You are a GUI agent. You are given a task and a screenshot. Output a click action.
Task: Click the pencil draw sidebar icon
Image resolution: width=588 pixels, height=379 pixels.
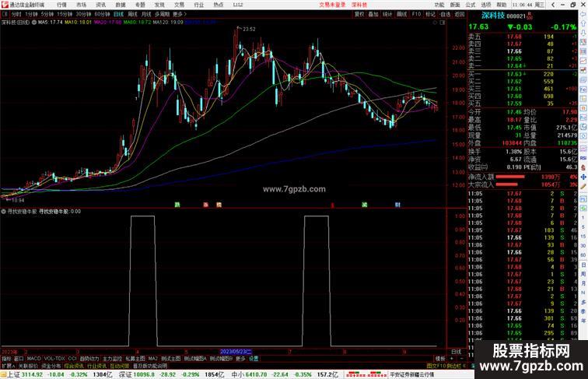[583, 186]
